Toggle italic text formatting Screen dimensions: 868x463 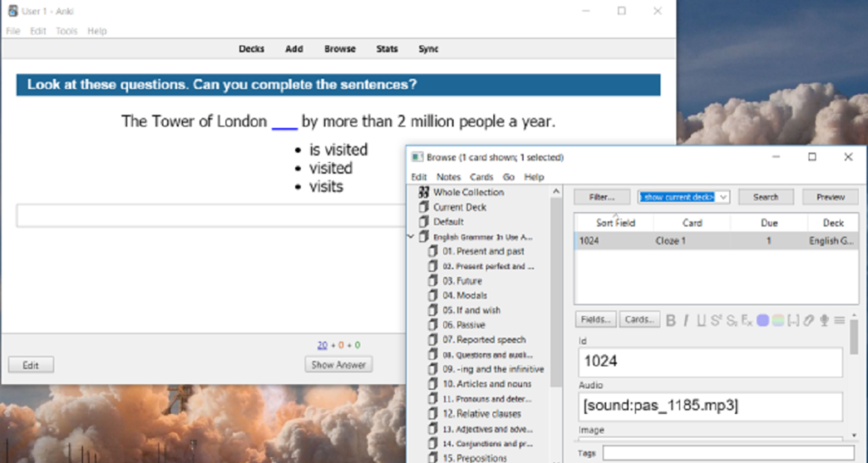[686, 321]
